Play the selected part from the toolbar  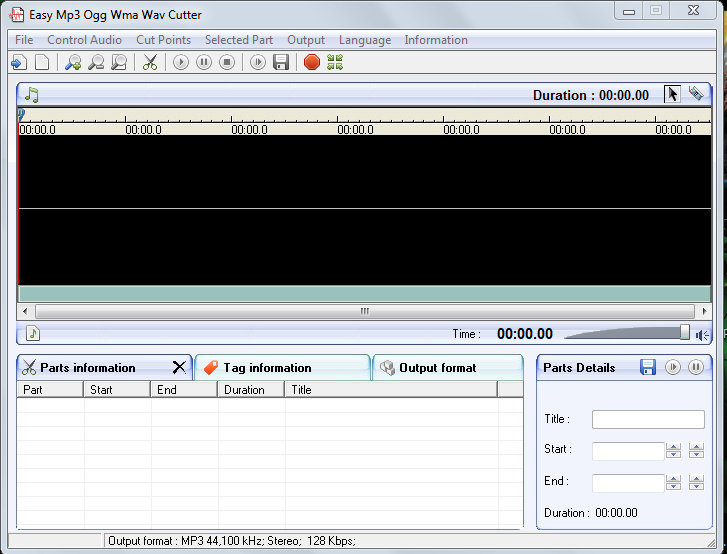pyautogui.click(x=258, y=62)
